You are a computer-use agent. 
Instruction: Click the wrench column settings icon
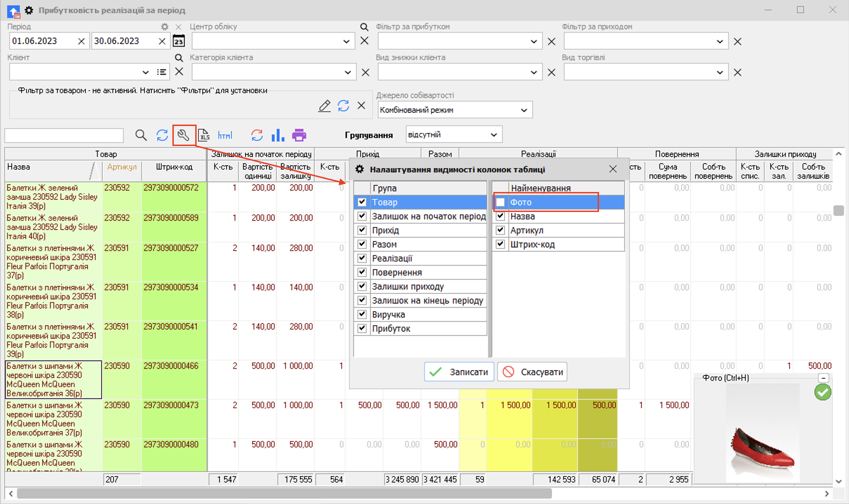[x=183, y=135]
